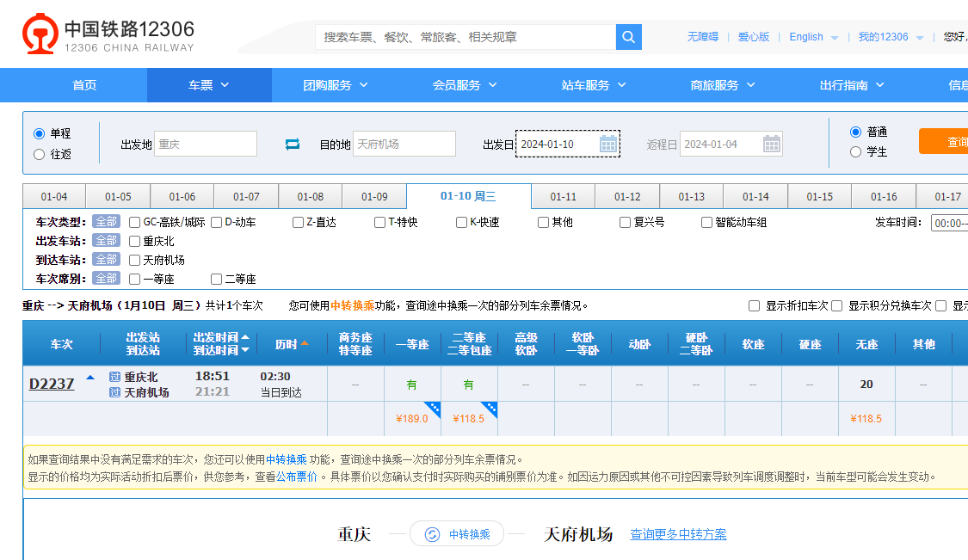The width and height of the screenshot is (968, 560).
Task: Click the station icon beside 重庆北
Action: pos(114,377)
